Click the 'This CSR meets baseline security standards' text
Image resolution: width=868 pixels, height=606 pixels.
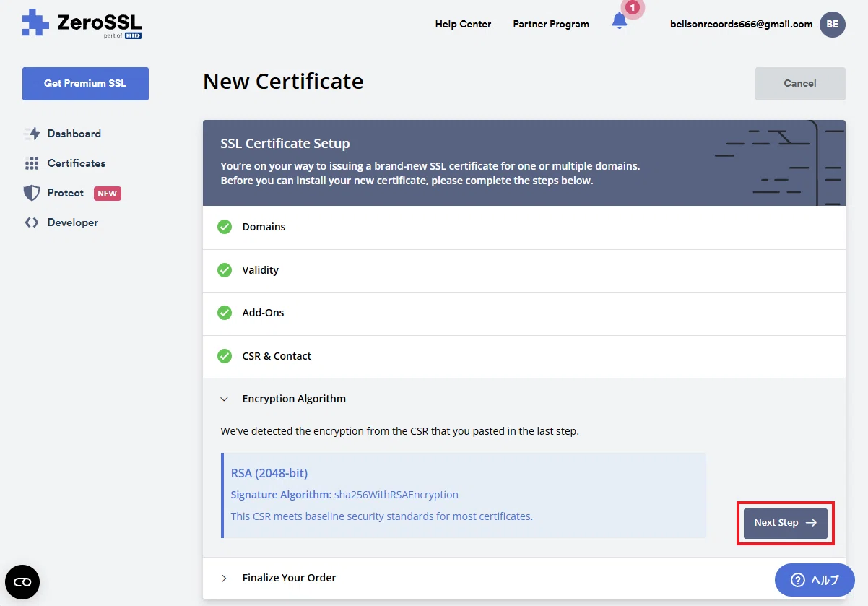pyautogui.click(x=382, y=516)
